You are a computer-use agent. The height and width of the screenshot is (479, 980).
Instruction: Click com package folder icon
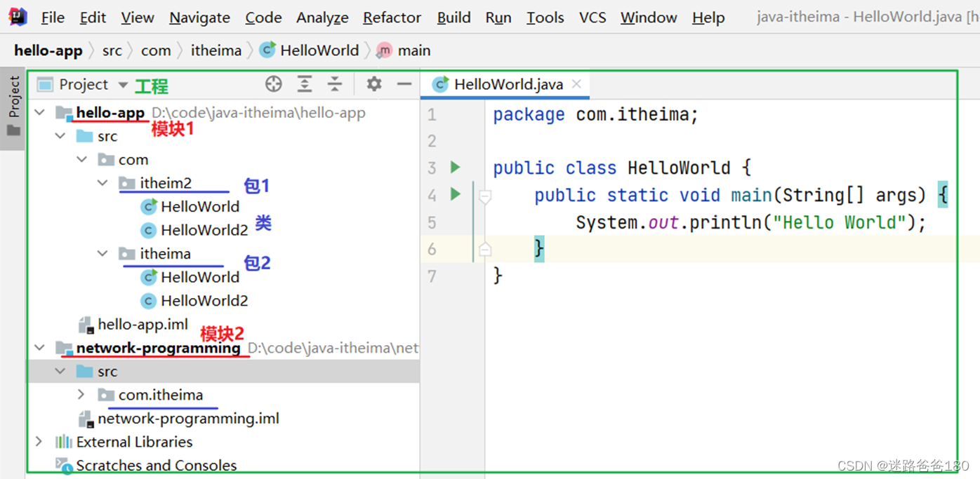(106, 160)
